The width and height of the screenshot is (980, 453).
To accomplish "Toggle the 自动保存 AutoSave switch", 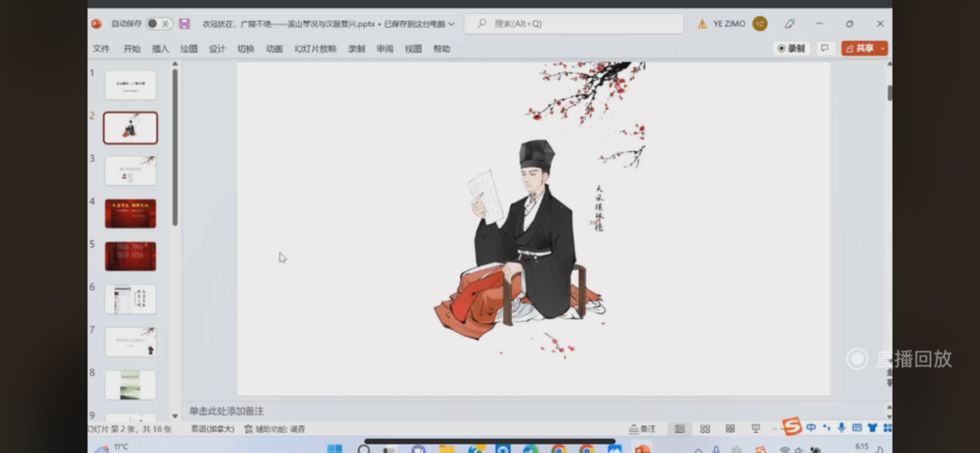I will coord(160,24).
